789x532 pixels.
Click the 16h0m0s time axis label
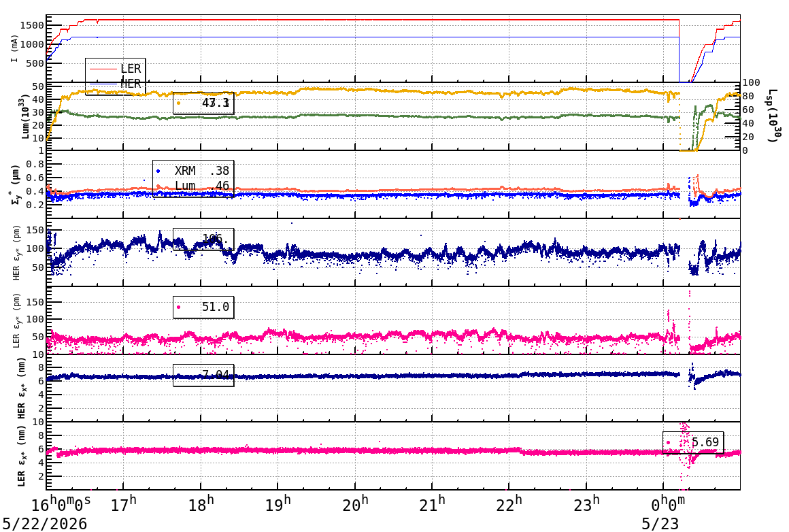coord(61,504)
